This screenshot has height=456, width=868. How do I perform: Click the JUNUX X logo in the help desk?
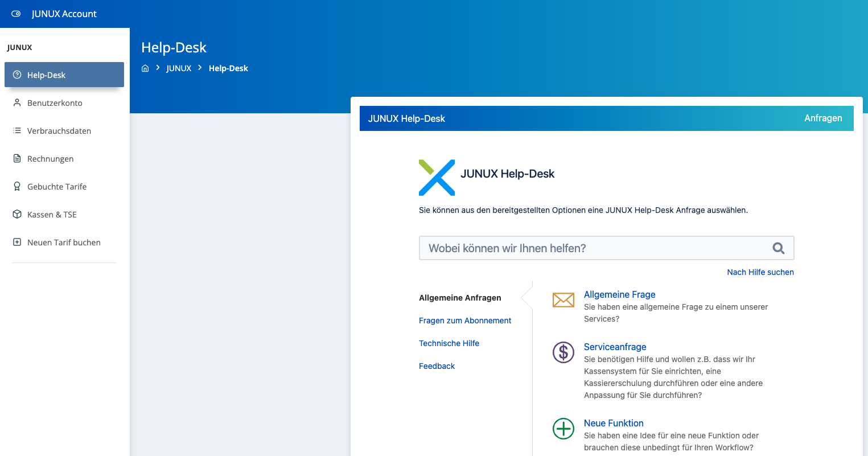tap(437, 178)
